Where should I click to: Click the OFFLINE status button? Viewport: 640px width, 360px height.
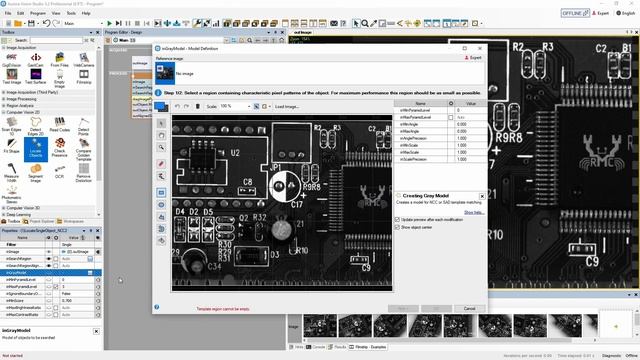575,13
